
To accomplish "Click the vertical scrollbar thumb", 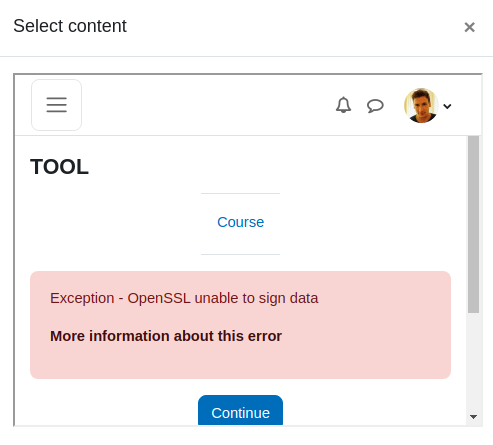I will [x=473, y=224].
